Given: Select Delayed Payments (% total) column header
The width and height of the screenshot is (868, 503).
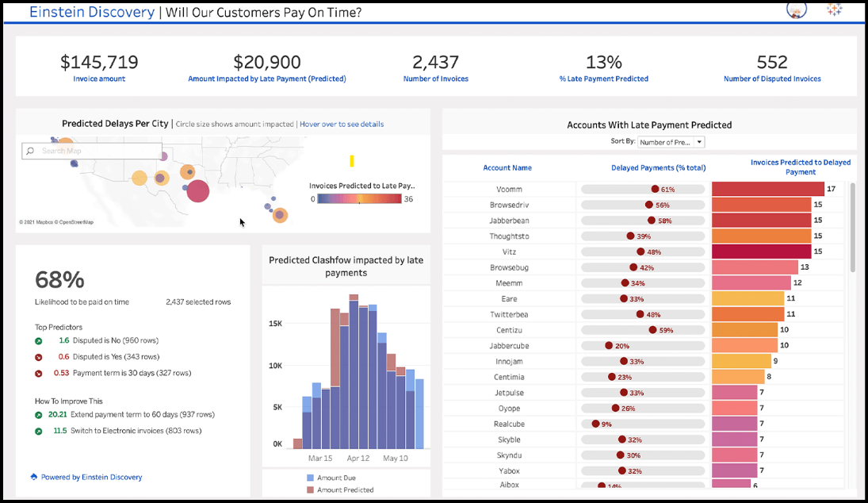Looking at the screenshot, I should 658,168.
